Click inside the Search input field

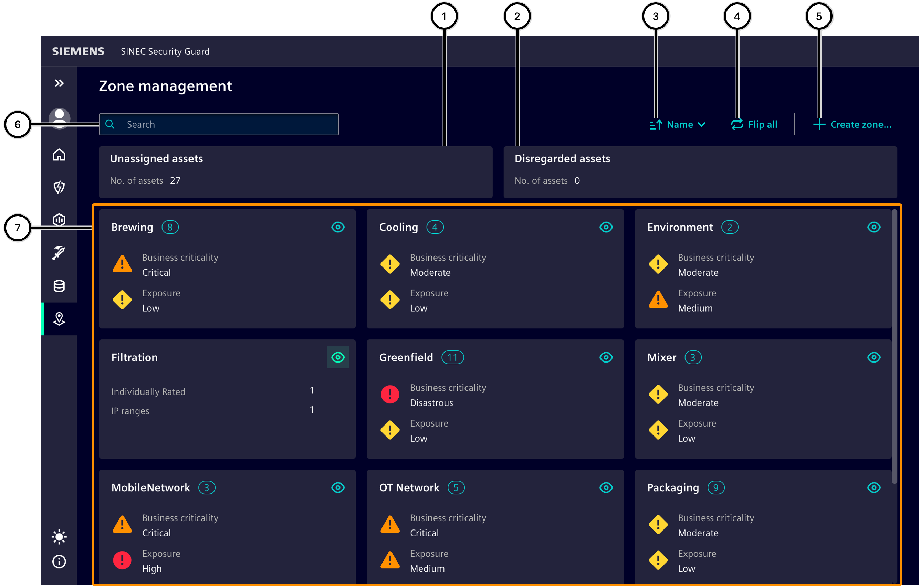(x=219, y=124)
